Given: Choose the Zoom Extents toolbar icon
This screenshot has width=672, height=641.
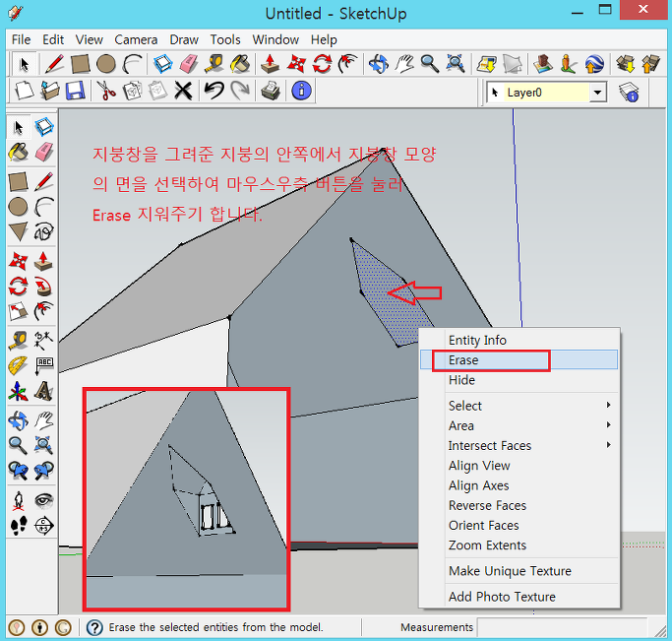Looking at the screenshot, I should pyautogui.click(x=456, y=64).
